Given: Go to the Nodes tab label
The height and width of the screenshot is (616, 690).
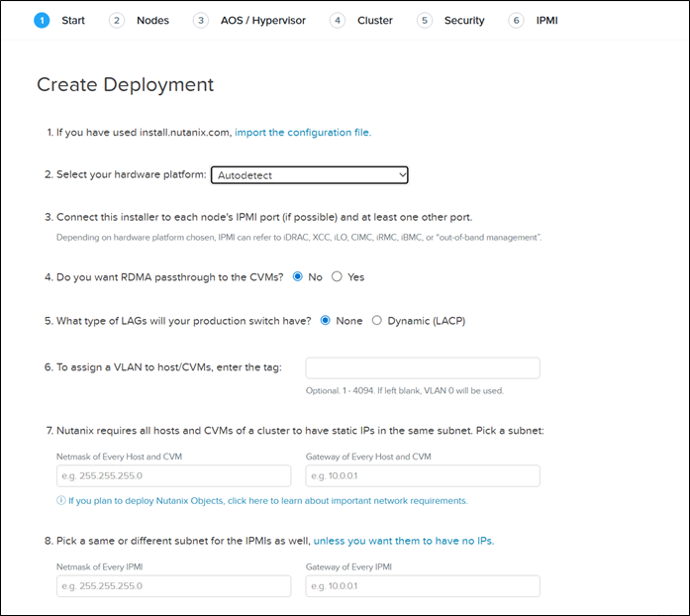Looking at the screenshot, I should pos(152,20).
